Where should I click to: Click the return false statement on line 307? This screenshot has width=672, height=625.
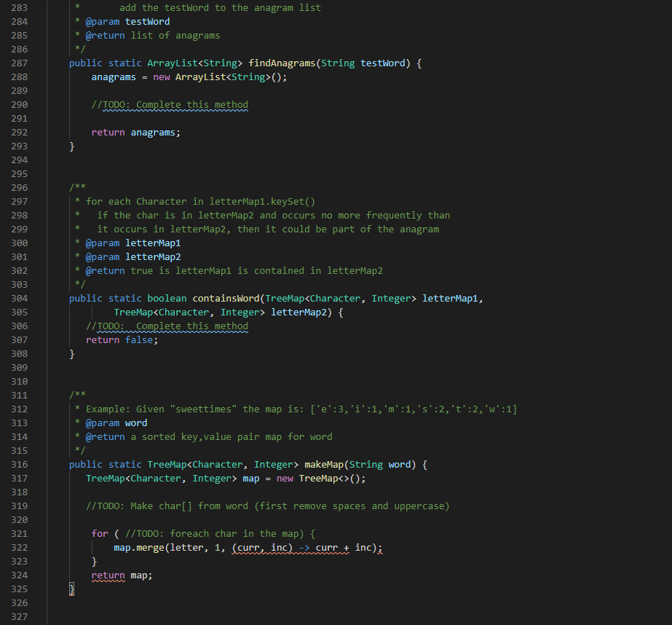click(x=122, y=339)
